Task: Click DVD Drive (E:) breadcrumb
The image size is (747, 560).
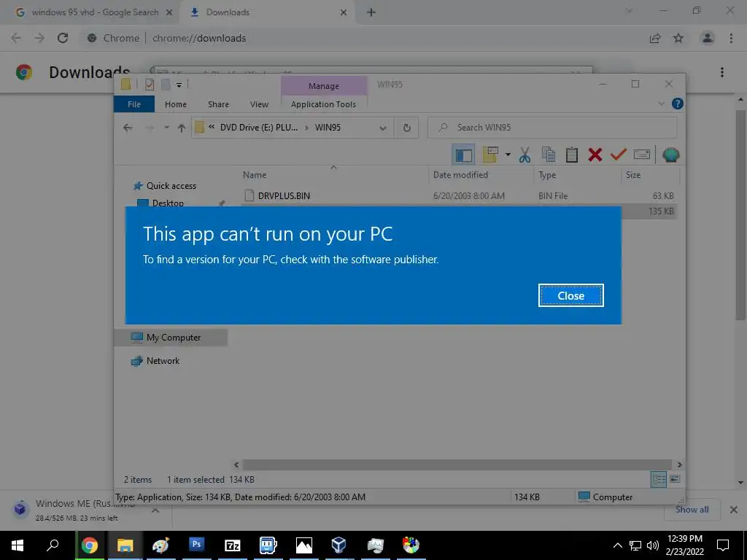Action: pos(259,128)
